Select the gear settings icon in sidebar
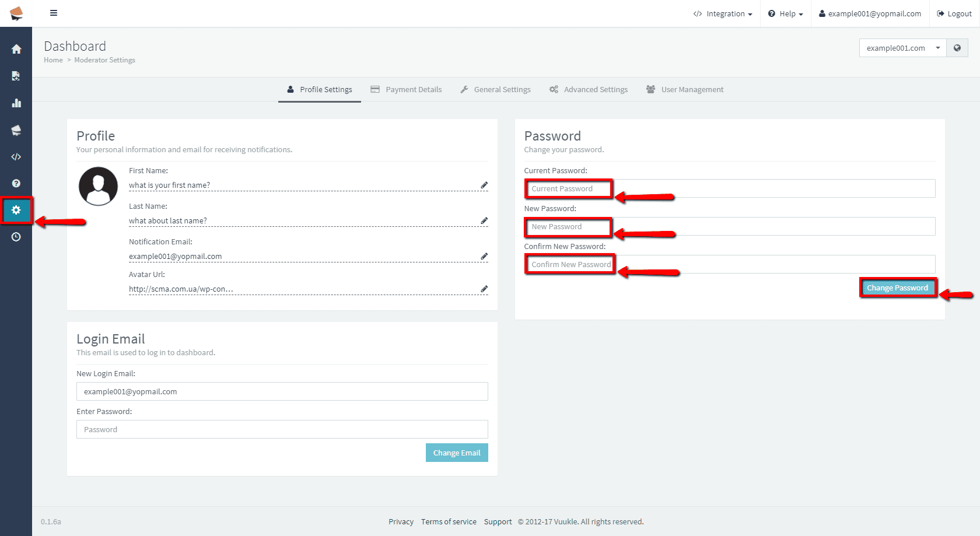The width and height of the screenshot is (980, 536). [x=16, y=210]
